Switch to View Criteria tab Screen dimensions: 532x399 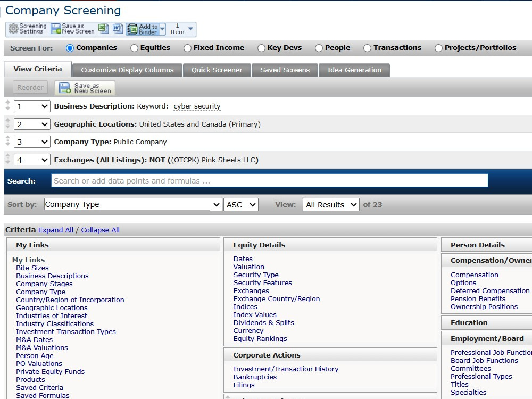tap(38, 69)
